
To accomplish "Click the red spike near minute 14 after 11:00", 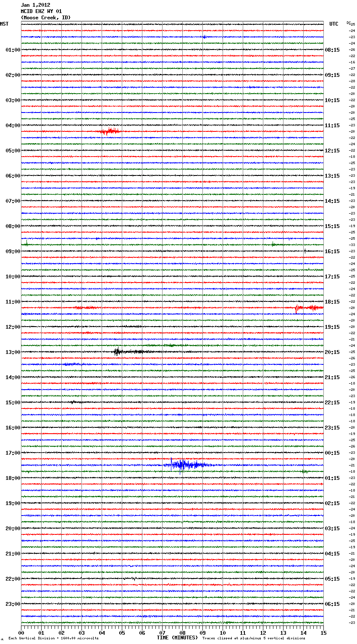I will click(297, 309).
